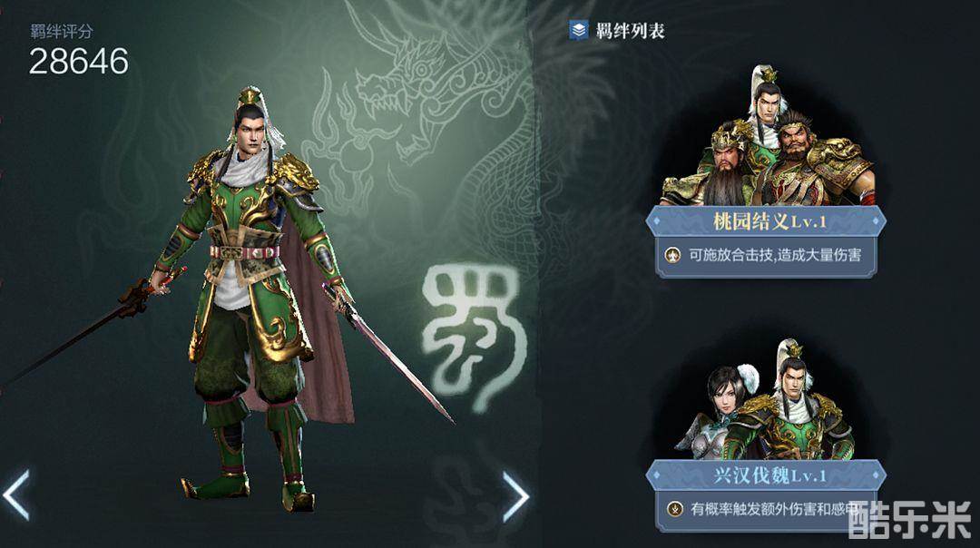The image size is (980, 548).
Task: Click the 羁绊评分 score label
Action: click(x=62, y=31)
